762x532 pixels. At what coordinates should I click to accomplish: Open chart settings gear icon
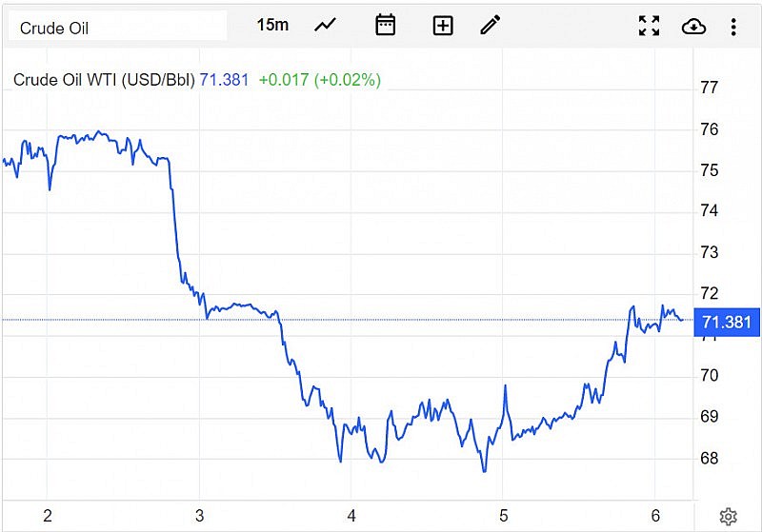(x=728, y=516)
